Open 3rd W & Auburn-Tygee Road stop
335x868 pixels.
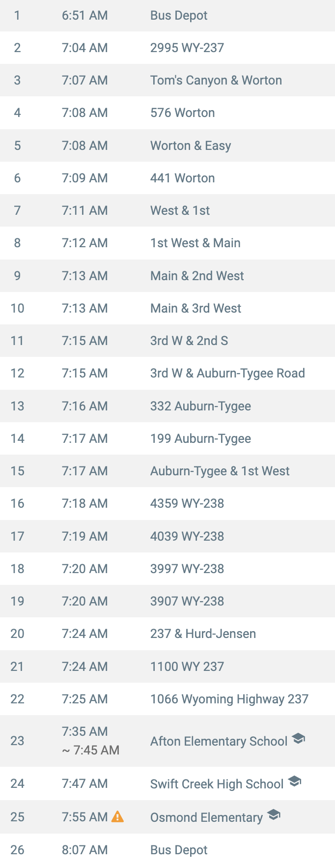pos(167,373)
